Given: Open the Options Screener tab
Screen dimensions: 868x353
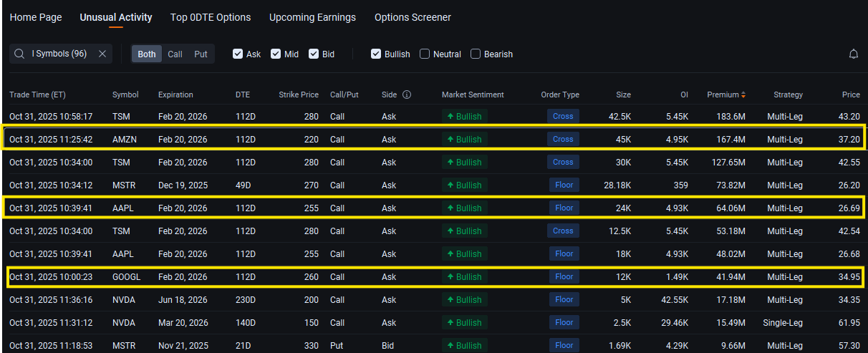Looking at the screenshot, I should point(413,17).
